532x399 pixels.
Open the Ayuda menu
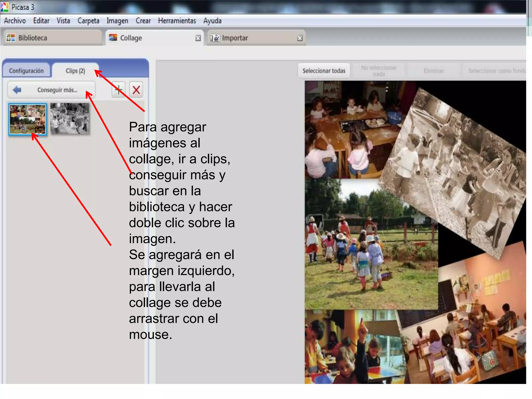point(212,21)
